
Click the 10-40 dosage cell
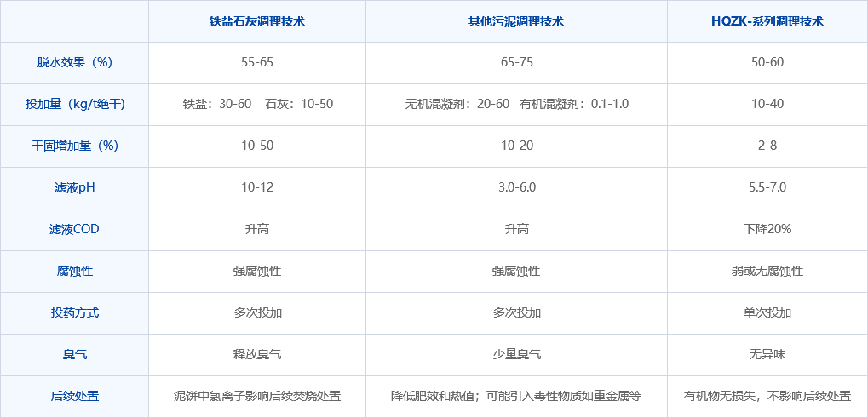coord(767,104)
